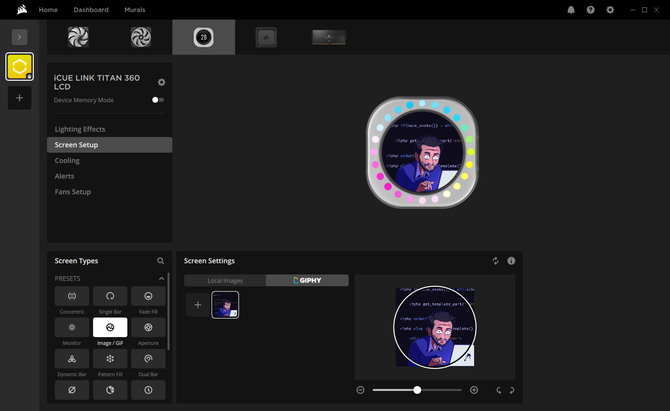Click the Screen Types panel scrollbar
670x411 pixels.
168,311
